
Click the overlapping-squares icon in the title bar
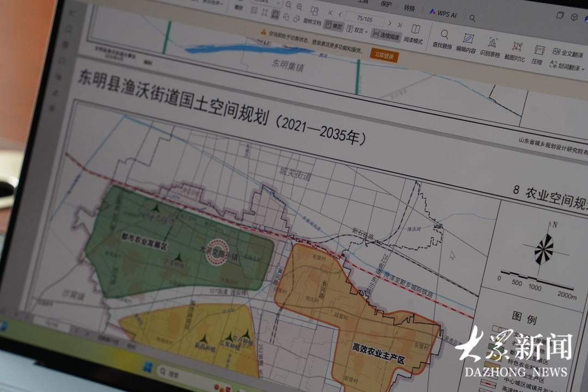(560, 15)
